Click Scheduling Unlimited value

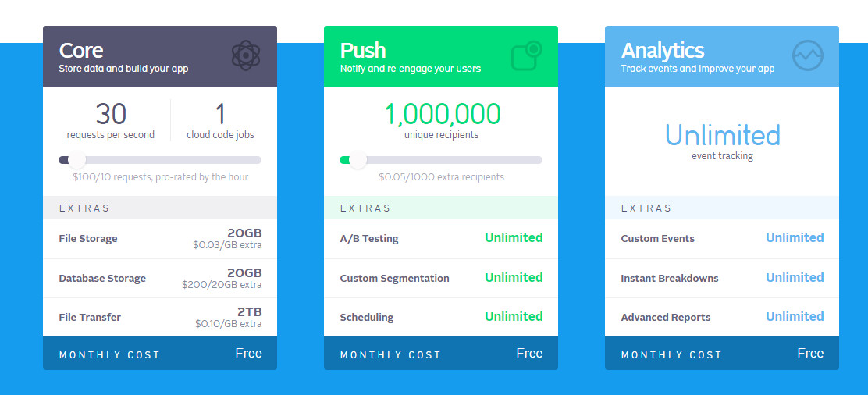(x=514, y=316)
